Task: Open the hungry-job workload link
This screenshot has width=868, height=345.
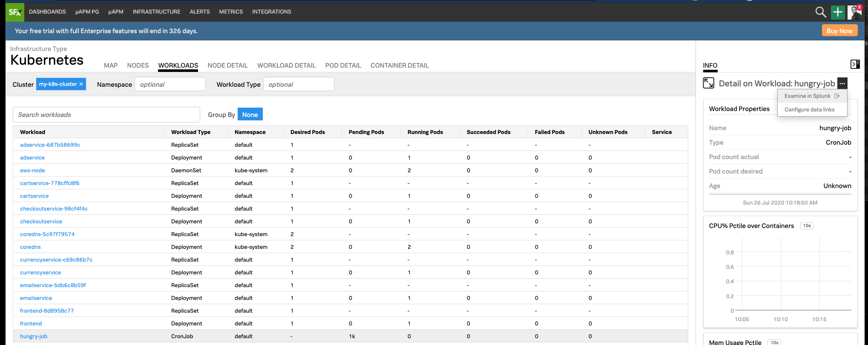Action: pyautogui.click(x=34, y=336)
